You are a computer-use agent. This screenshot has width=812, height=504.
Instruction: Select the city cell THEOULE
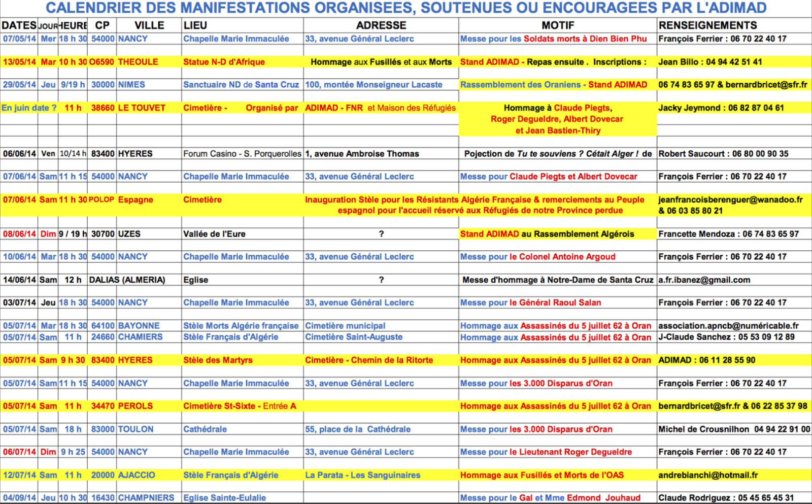point(138,62)
